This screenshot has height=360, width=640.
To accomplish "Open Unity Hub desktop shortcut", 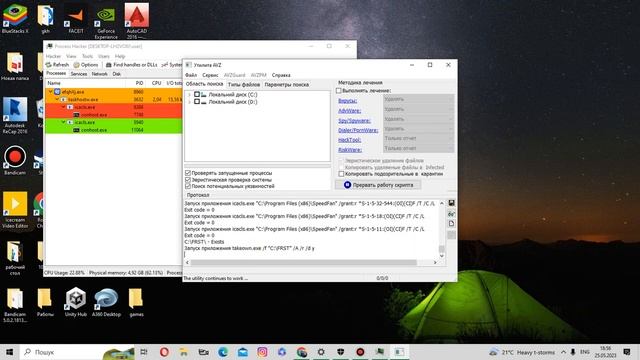I will [x=76, y=302].
